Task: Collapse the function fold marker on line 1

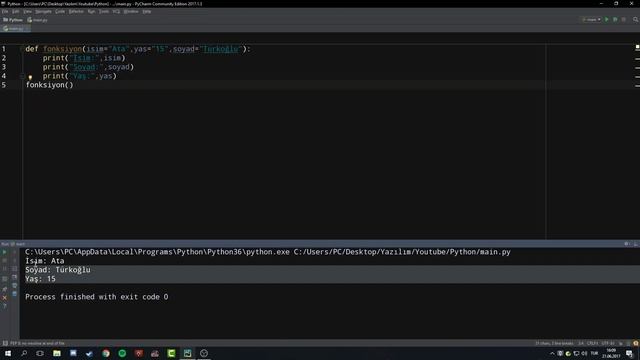Action: (21, 49)
